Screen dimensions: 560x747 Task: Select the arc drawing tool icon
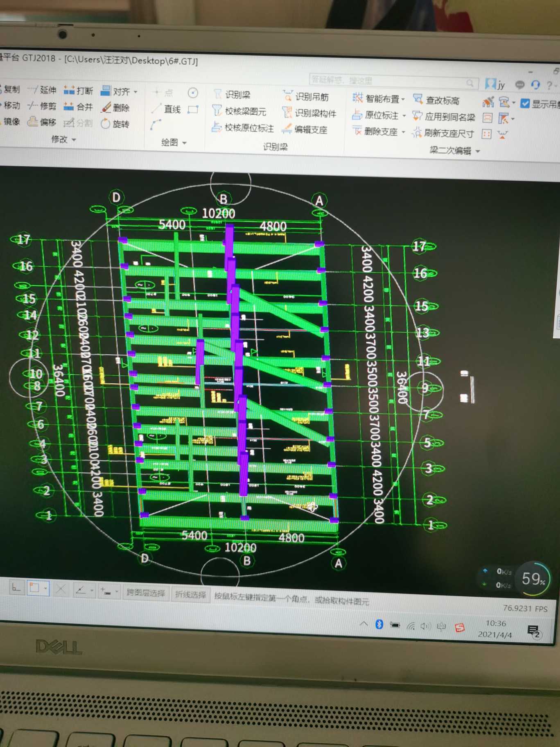point(156,125)
